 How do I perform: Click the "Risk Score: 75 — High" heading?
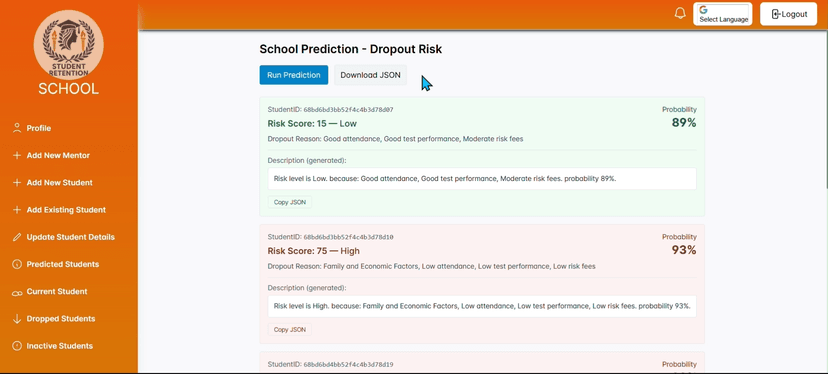(x=314, y=251)
